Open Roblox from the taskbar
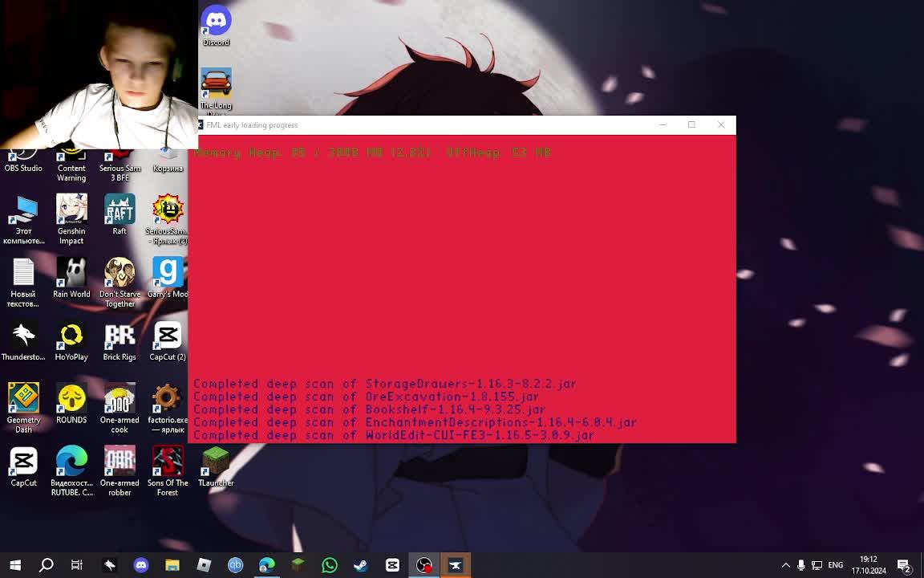924x578 pixels. click(x=204, y=566)
